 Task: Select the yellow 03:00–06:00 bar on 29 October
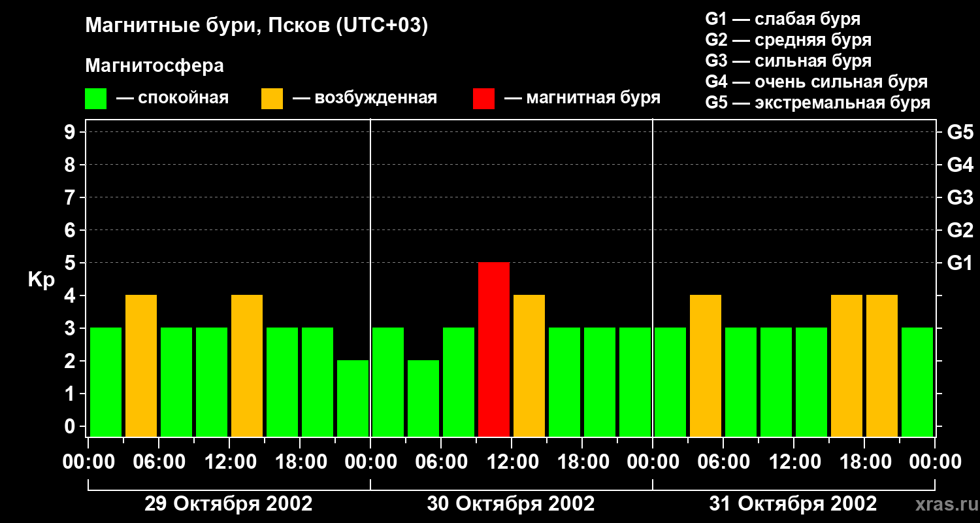point(141,365)
